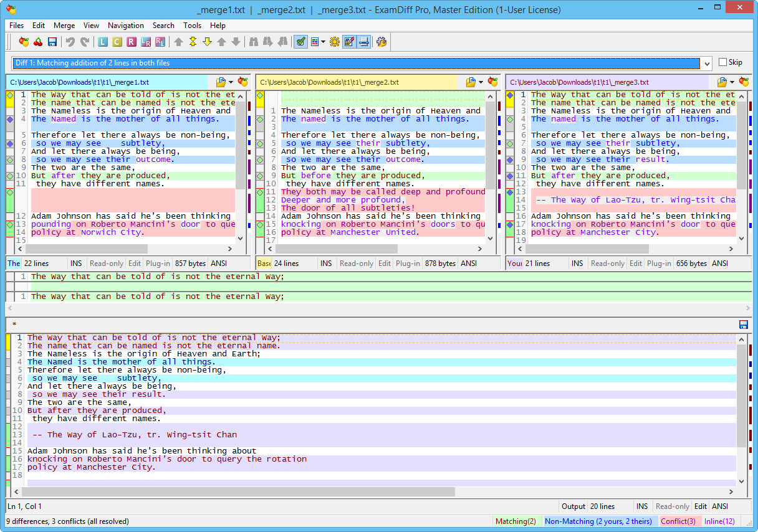Toggle the edit pane pencil toolbar button
Viewport: 758px width, 532px height.
(x=349, y=42)
